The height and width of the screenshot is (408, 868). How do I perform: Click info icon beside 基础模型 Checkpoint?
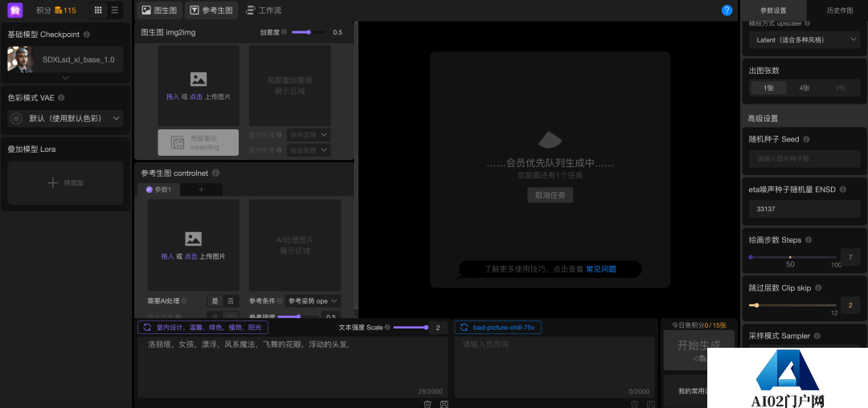click(x=87, y=35)
